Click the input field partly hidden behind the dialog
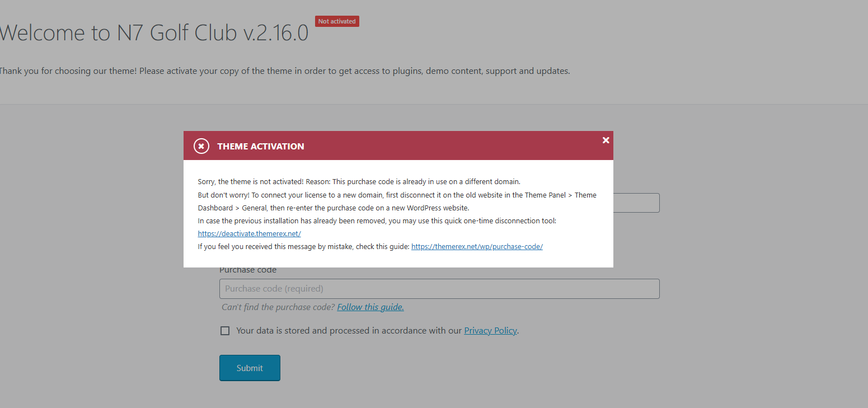868x408 pixels. [x=636, y=203]
